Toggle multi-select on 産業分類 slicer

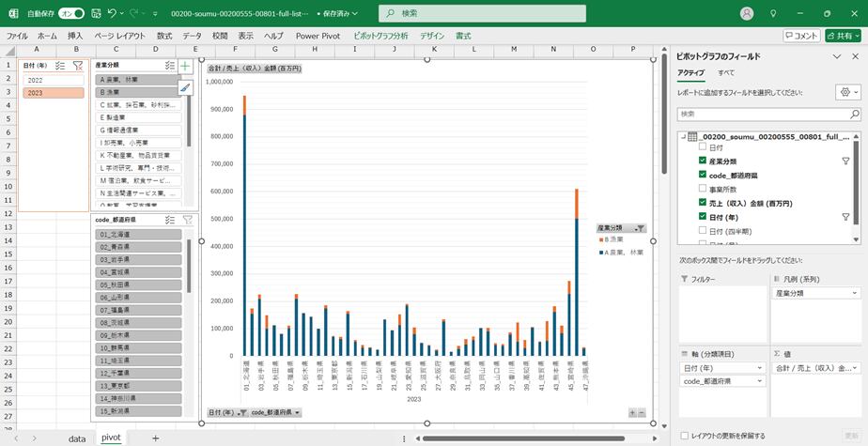click(x=170, y=66)
